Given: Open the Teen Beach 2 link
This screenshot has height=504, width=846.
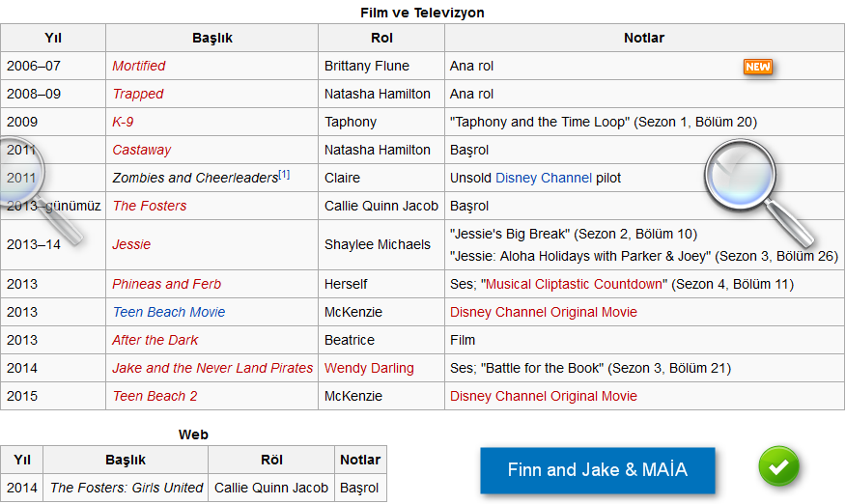Looking at the screenshot, I should point(155,396).
